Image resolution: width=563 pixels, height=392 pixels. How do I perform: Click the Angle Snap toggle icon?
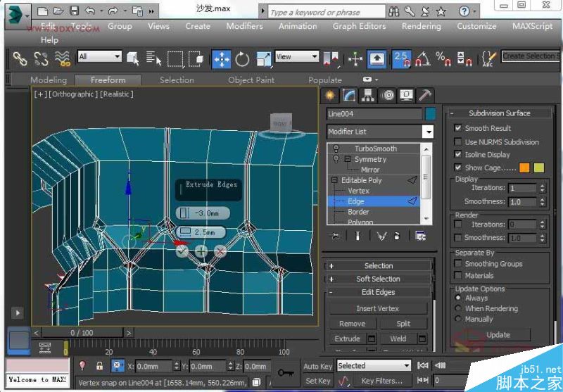(x=423, y=59)
